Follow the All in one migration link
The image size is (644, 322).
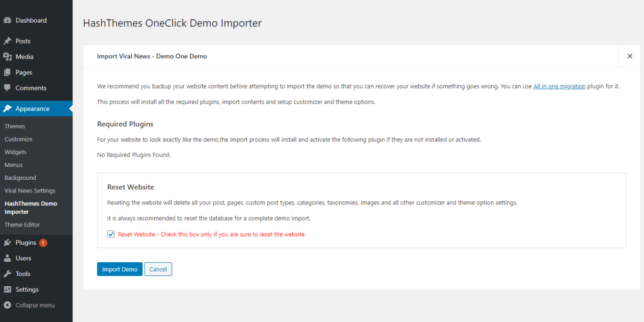tap(559, 86)
